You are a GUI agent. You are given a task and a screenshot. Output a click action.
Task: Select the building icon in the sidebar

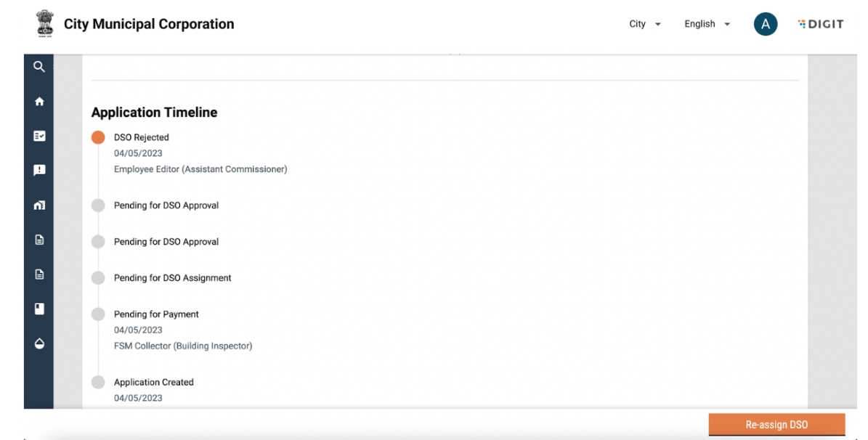(x=39, y=205)
